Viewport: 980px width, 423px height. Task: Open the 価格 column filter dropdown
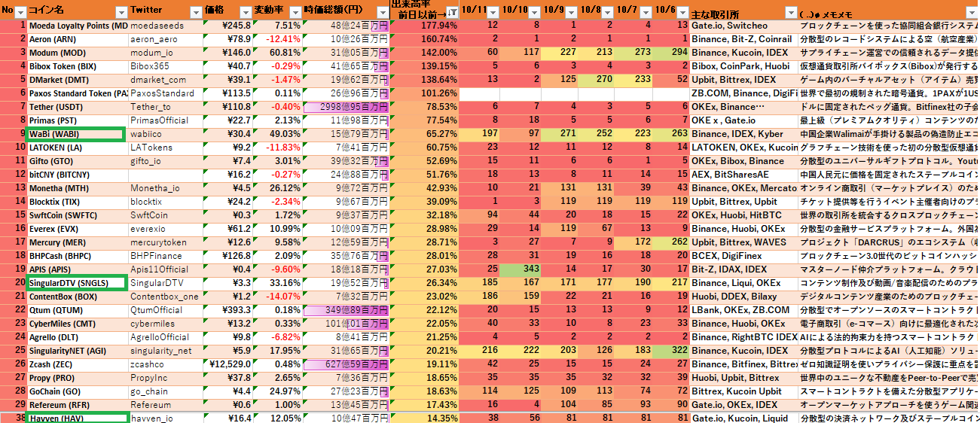click(246, 13)
